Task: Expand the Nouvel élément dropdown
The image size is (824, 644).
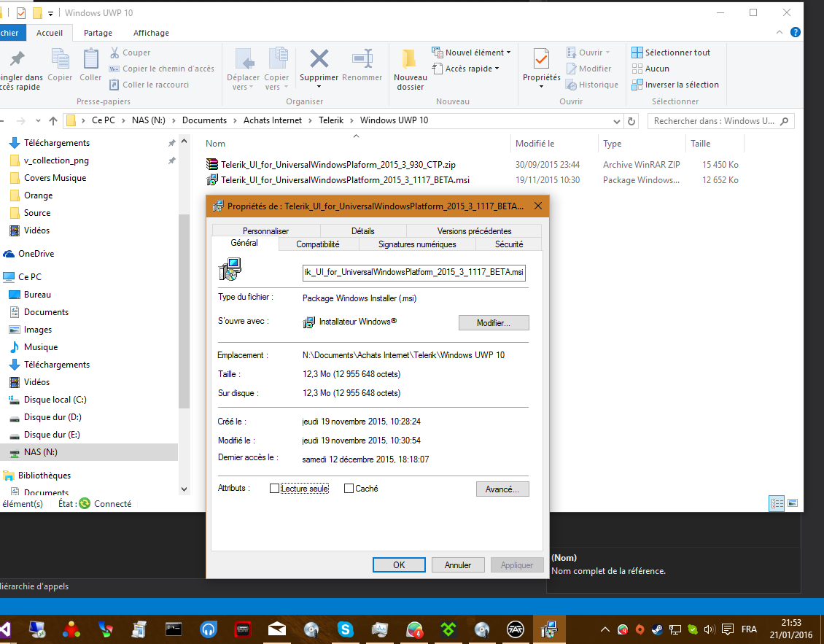Action: coord(471,53)
